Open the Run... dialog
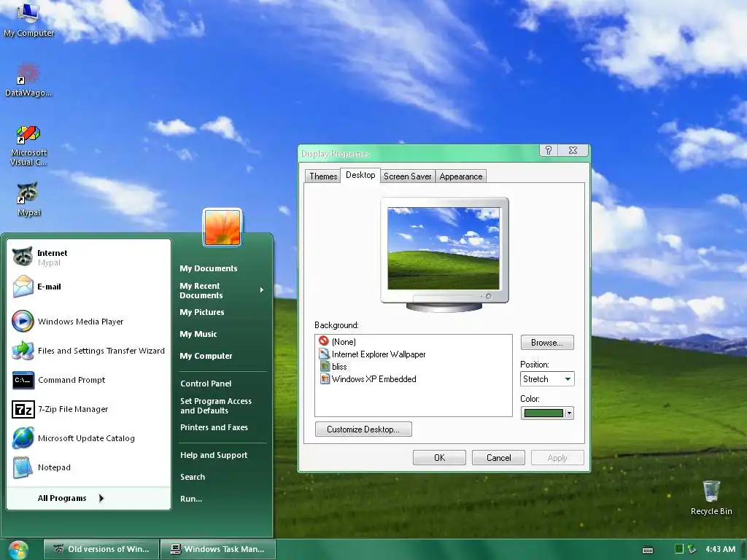 (191, 499)
